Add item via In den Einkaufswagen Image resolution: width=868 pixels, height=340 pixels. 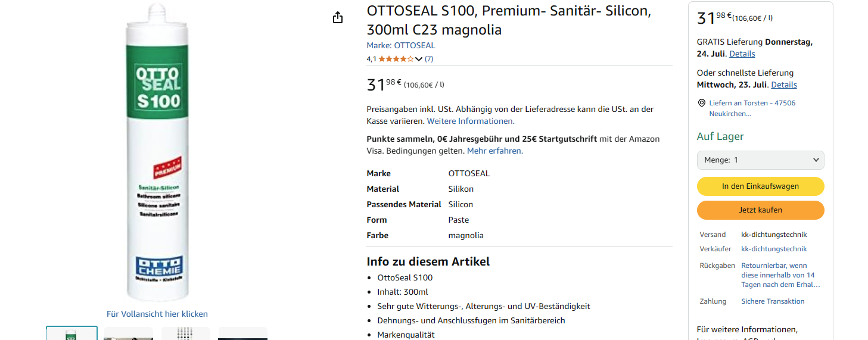tap(760, 186)
